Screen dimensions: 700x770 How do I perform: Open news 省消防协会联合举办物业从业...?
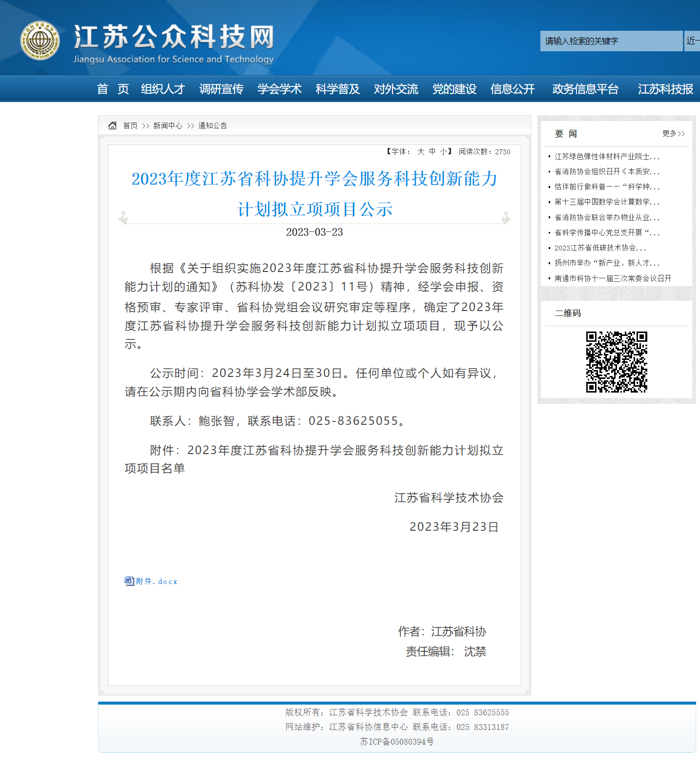(x=607, y=217)
